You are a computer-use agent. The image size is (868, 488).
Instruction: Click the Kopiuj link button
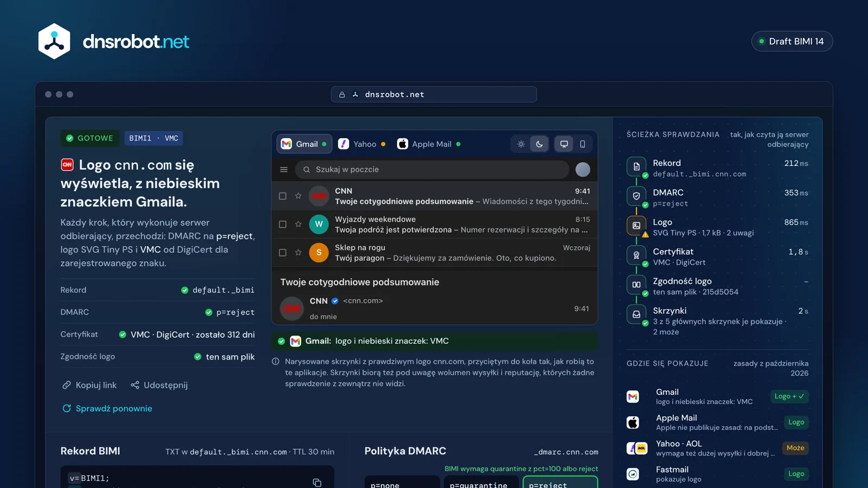[89, 385]
